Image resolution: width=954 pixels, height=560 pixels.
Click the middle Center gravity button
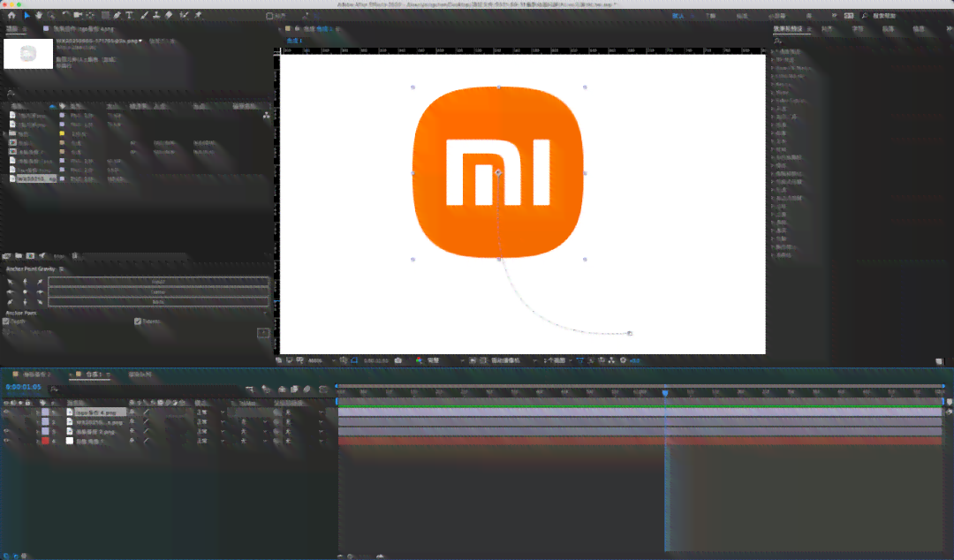click(158, 291)
